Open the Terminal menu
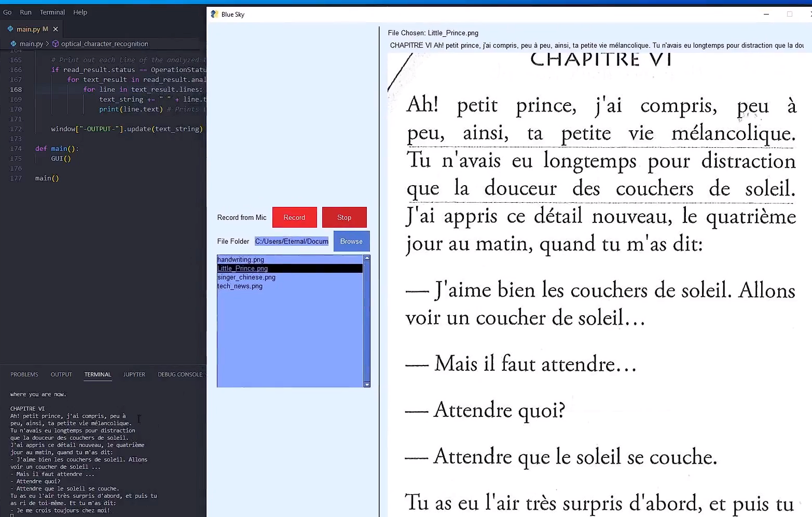Image resolution: width=812 pixels, height=517 pixels. coord(52,12)
